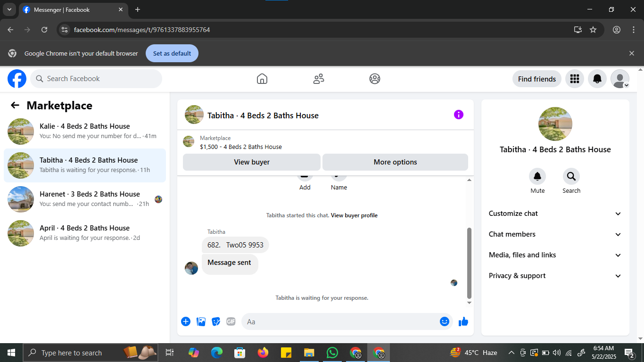The image size is (644, 362).
Task: Open Kalie's 4 Beds 2 Baths conversation
Action: tap(85, 132)
